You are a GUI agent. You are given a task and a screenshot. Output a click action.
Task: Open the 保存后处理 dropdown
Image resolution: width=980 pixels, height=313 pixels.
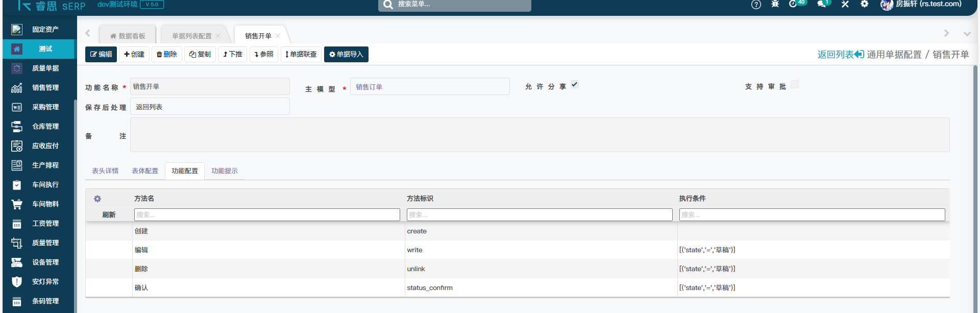210,107
